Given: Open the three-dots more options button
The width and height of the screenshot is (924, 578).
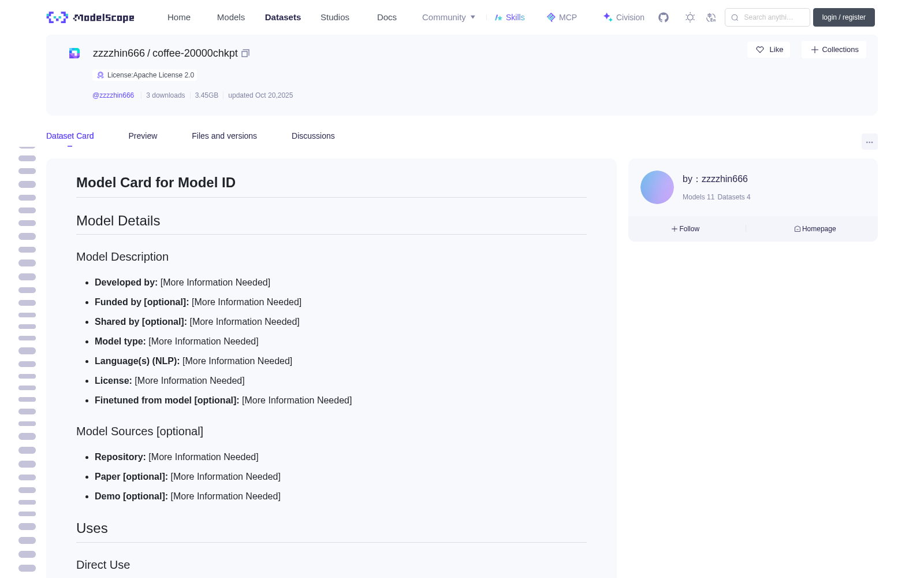Looking at the screenshot, I should (x=869, y=142).
